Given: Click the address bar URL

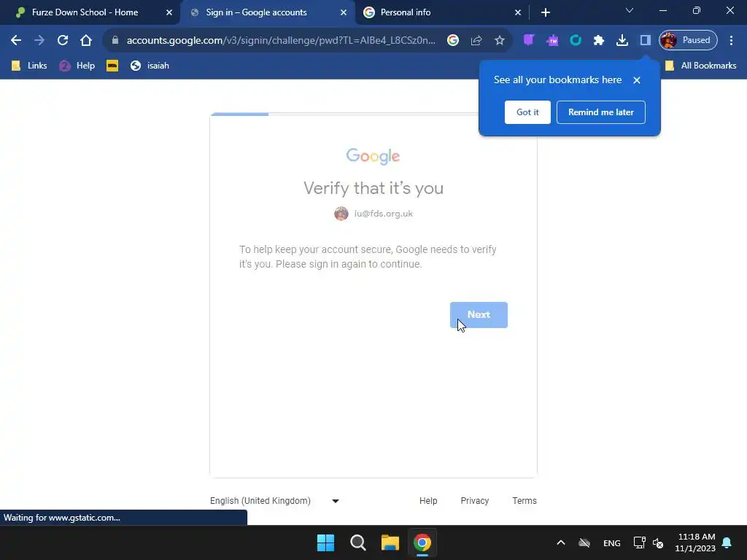Looking at the screenshot, I should click(x=281, y=41).
